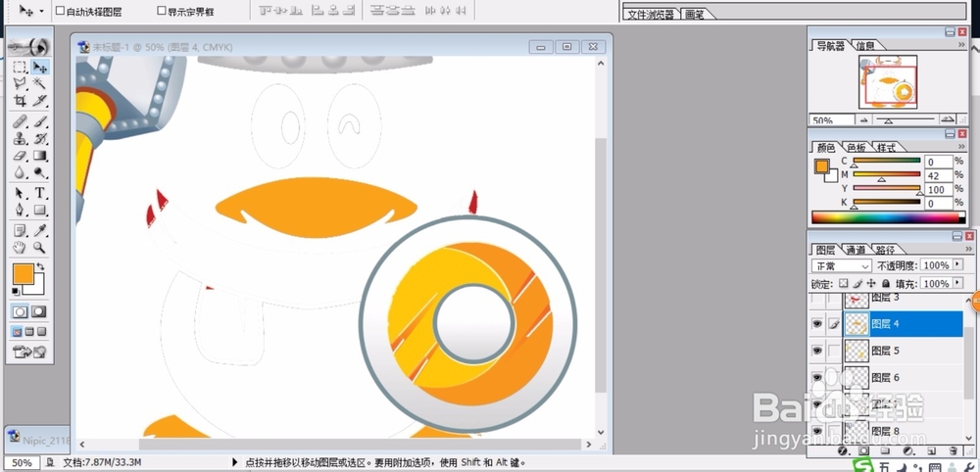Enable 显示定界框 checkbox
980x472 pixels.
(x=162, y=11)
